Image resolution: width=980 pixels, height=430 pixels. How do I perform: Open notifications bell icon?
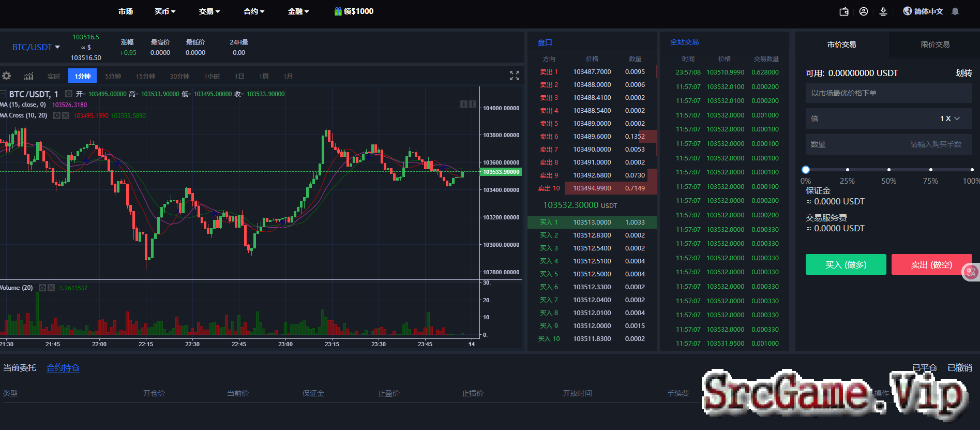pyautogui.click(x=955, y=11)
